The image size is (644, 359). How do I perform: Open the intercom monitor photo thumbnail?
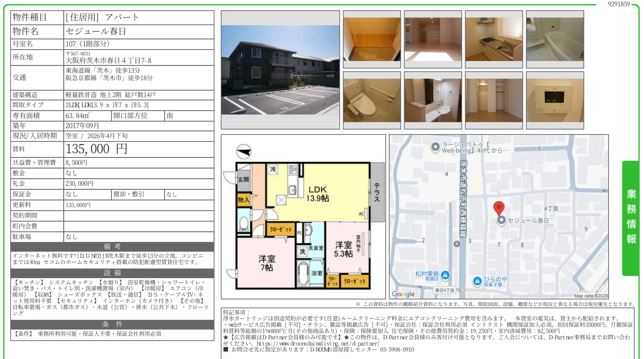coord(555,100)
